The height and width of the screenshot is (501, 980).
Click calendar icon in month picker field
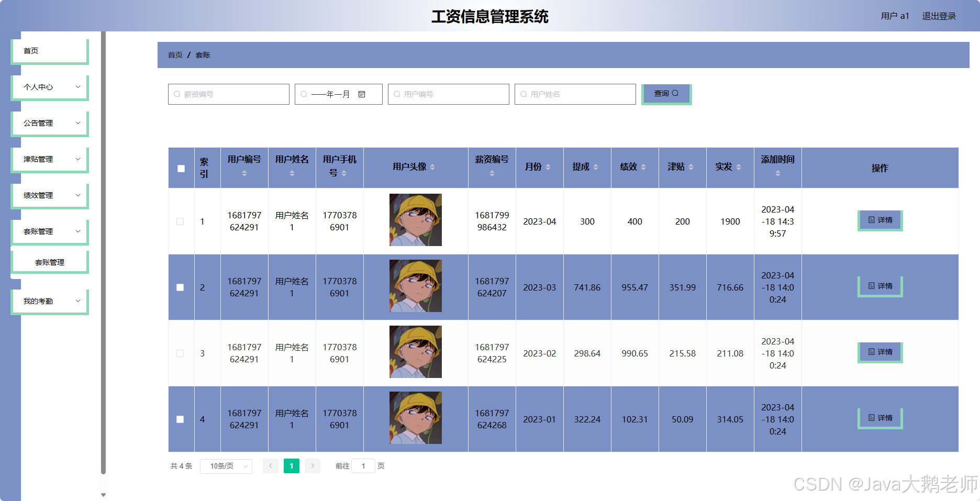[x=362, y=94]
